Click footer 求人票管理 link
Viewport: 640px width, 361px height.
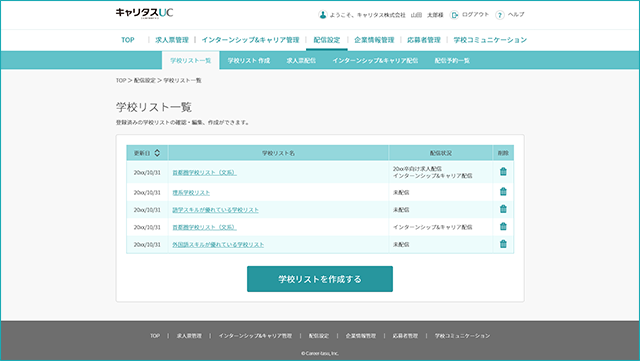click(189, 336)
